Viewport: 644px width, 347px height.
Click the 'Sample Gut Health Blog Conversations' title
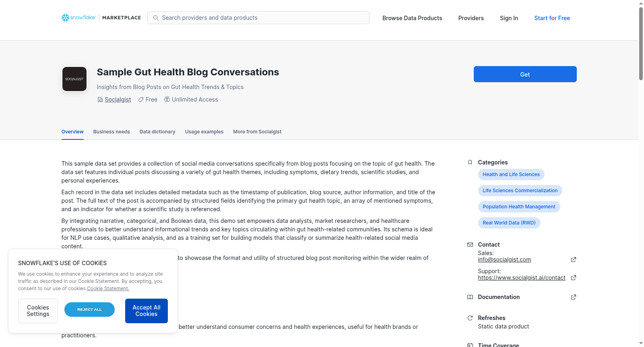click(188, 72)
